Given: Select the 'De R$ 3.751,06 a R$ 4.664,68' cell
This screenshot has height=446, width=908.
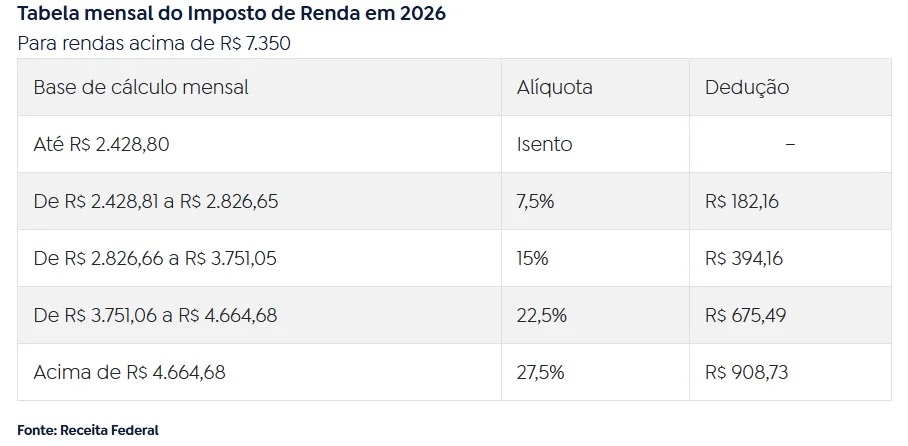Looking at the screenshot, I should pyautogui.click(x=155, y=315).
